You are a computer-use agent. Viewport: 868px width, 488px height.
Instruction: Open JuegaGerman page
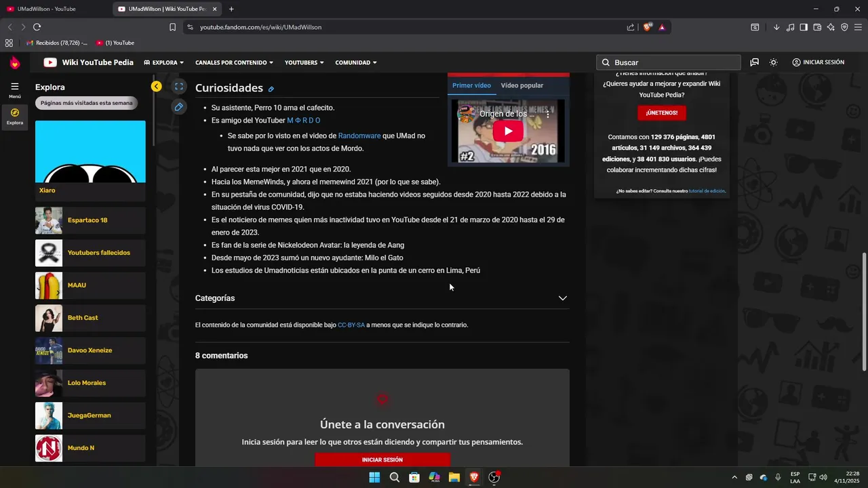(90, 415)
